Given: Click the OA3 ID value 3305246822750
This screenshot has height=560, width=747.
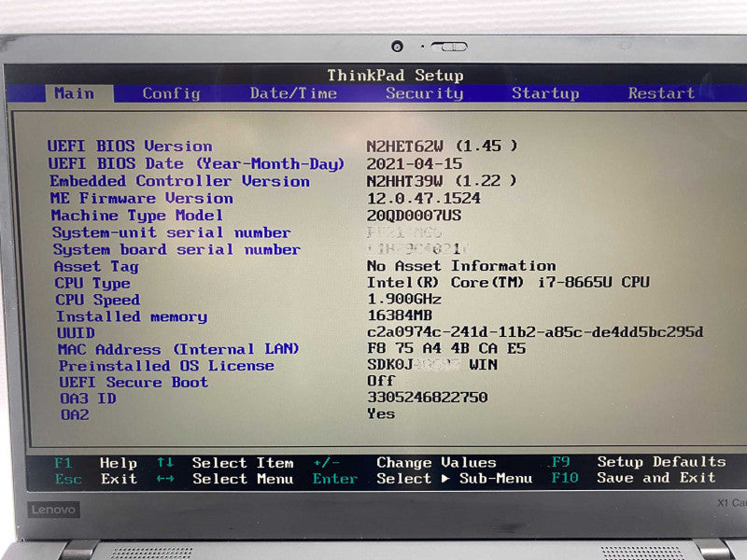Looking at the screenshot, I should click(428, 398).
